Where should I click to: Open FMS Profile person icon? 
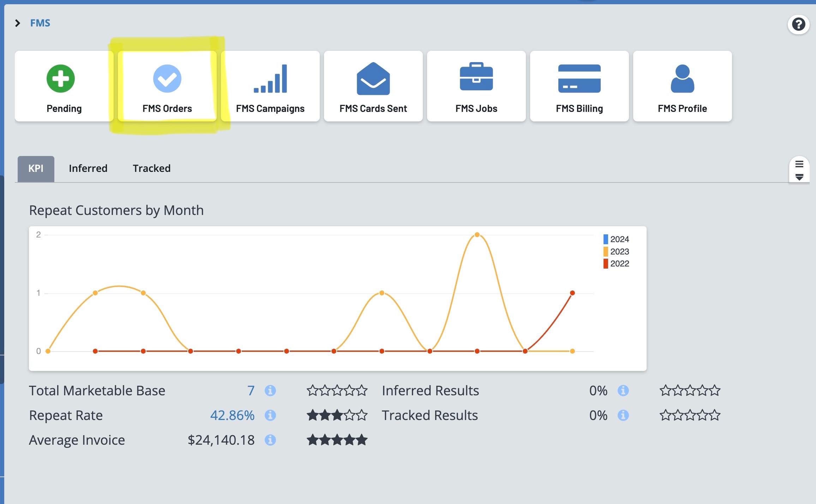(x=682, y=78)
